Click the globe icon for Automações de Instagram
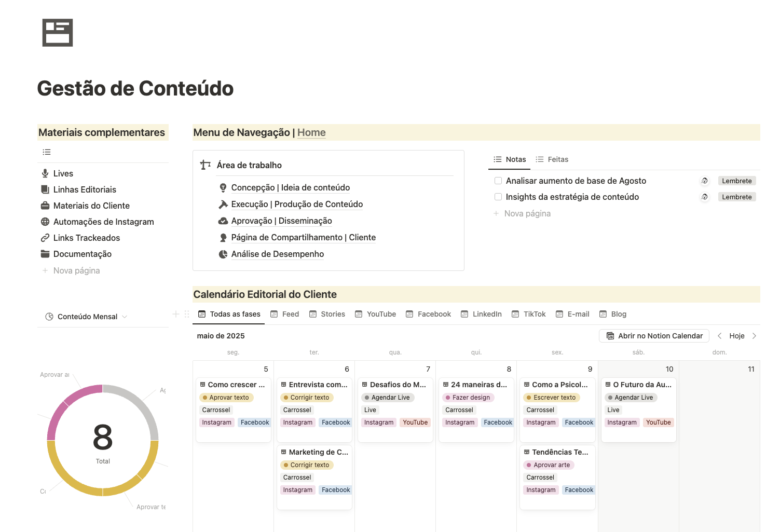780x532 pixels. [45, 222]
